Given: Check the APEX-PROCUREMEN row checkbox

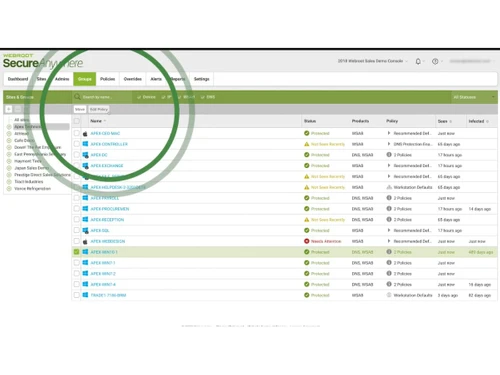Looking at the screenshot, I should [77, 208].
